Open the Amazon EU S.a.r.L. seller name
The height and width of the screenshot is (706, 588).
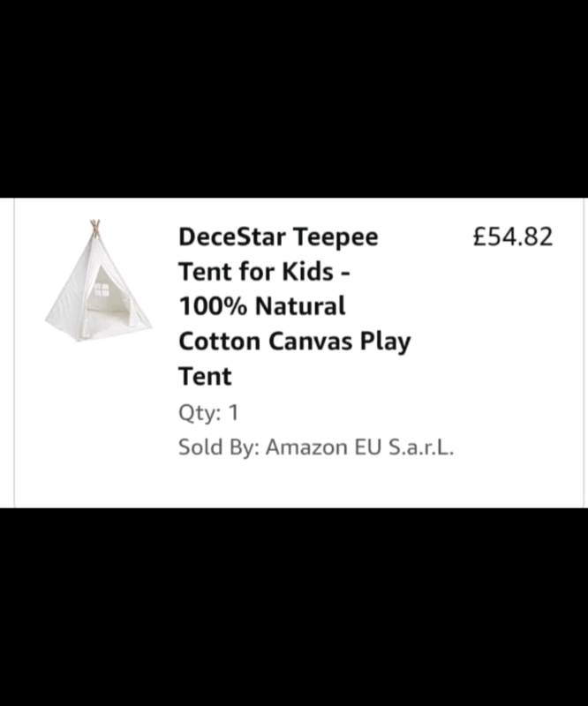tap(359, 447)
